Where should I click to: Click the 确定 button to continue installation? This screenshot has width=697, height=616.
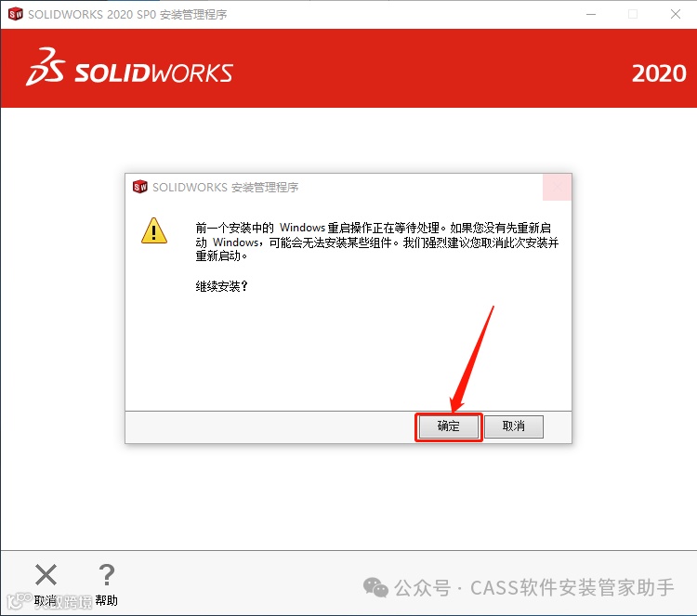448,426
